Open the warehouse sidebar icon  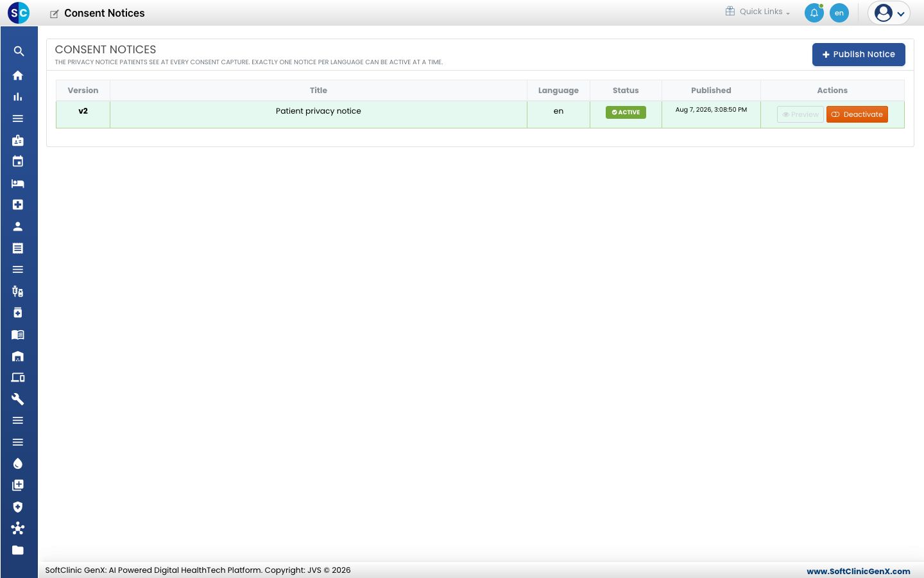18,356
